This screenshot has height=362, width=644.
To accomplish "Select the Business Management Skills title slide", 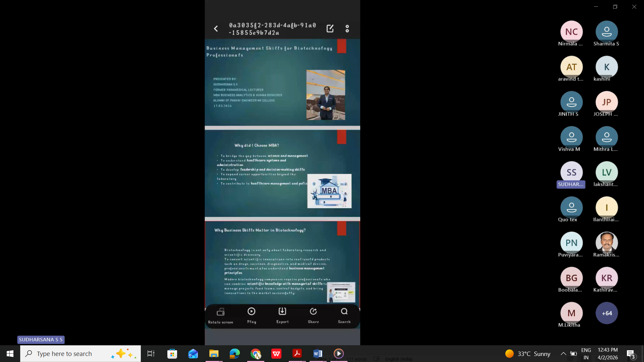I will (x=282, y=82).
